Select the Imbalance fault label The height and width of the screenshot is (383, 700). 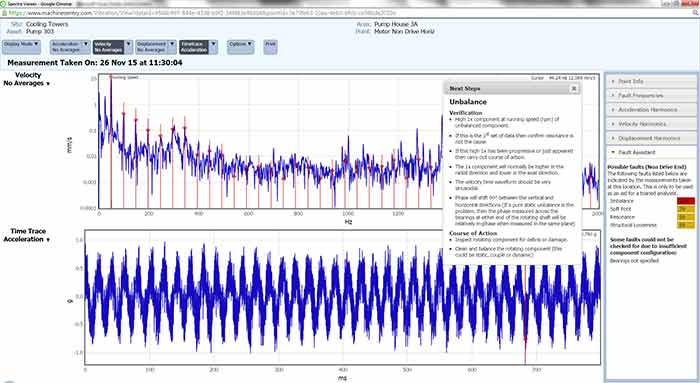621,201
